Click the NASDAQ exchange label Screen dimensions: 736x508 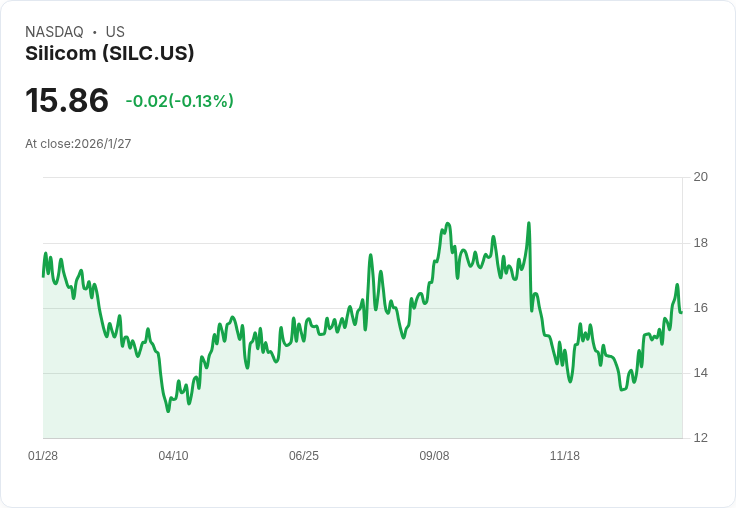click(54, 32)
